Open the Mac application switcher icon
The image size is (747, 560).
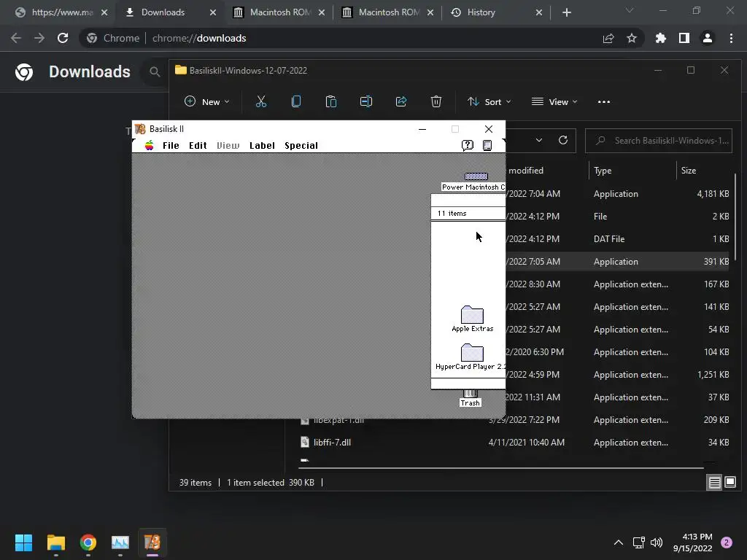tap(487, 145)
